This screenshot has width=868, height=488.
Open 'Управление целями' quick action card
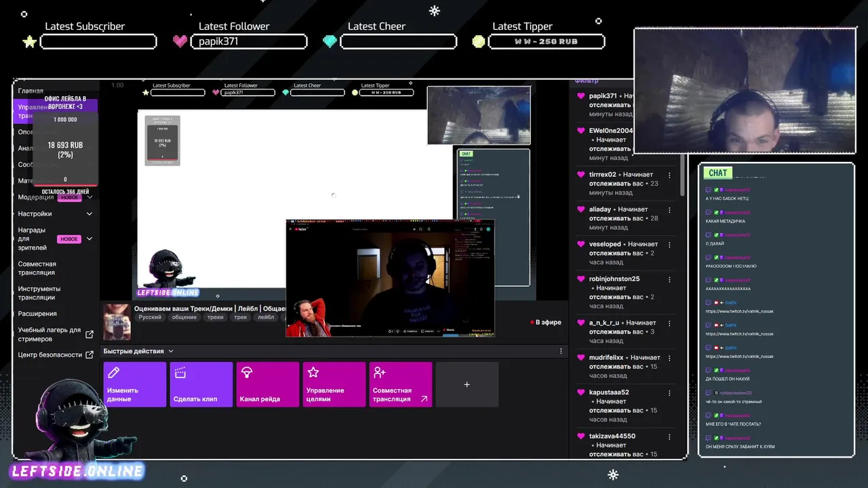(x=334, y=384)
